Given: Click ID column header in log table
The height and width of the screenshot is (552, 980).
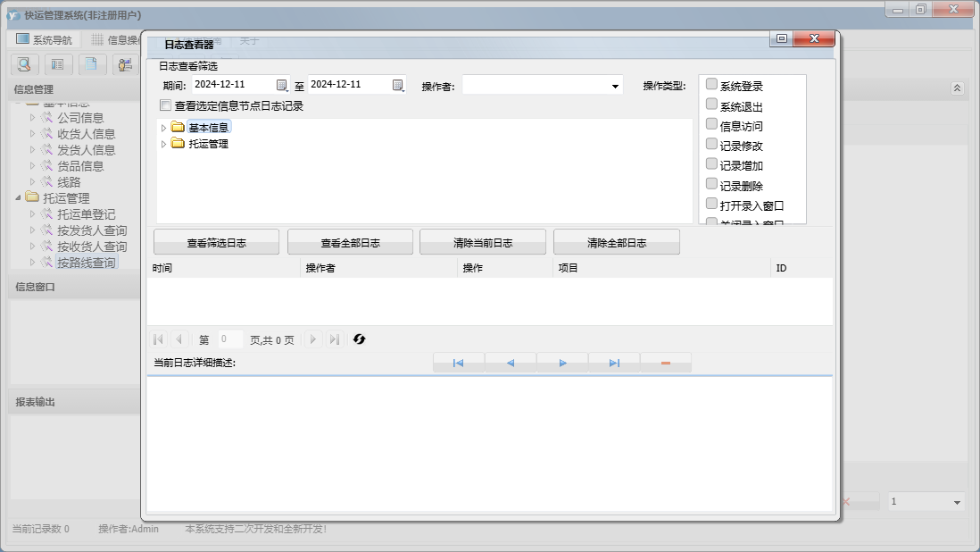Looking at the screenshot, I should (801, 268).
